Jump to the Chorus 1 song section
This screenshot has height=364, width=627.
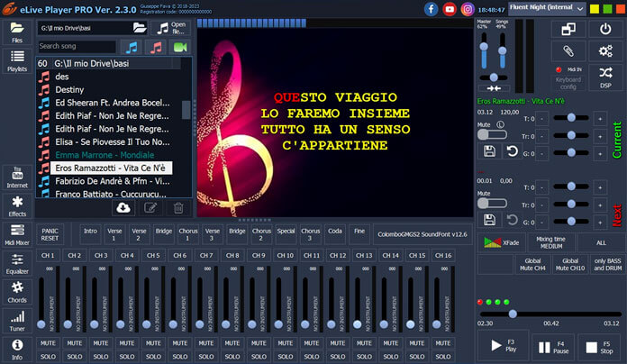(188, 233)
